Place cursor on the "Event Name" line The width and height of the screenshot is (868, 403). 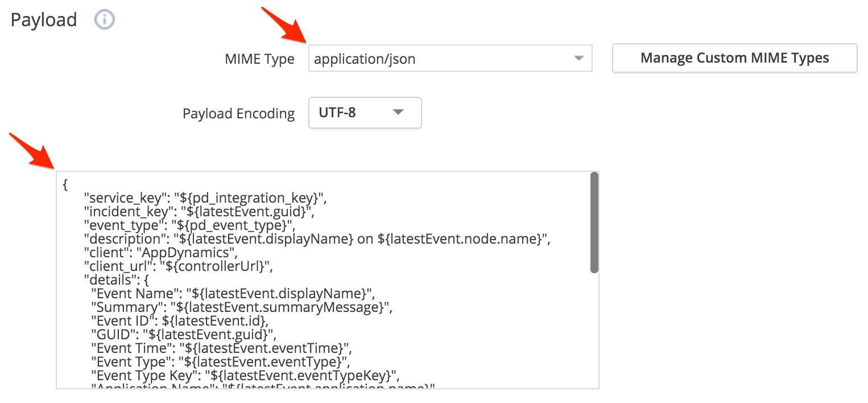232,294
